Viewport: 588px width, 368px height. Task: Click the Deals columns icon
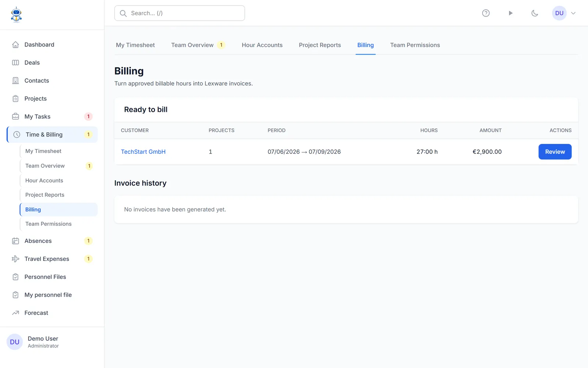[x=15, y=63]
